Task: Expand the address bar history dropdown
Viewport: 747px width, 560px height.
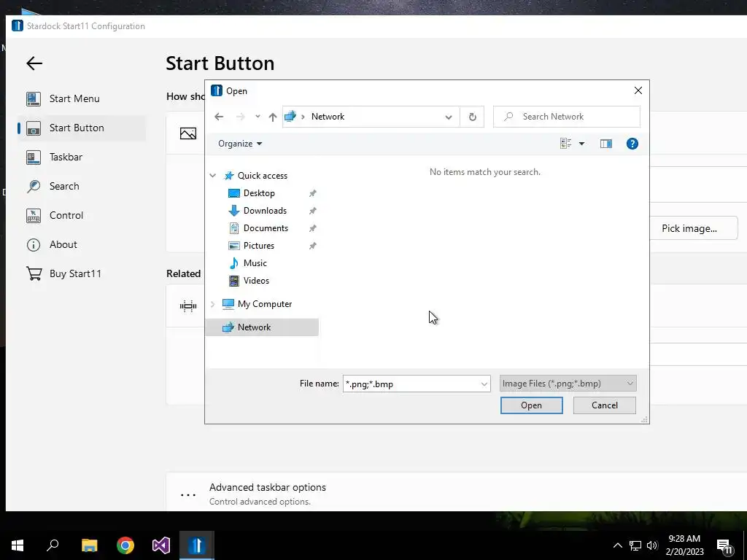Action: point(449,117)
